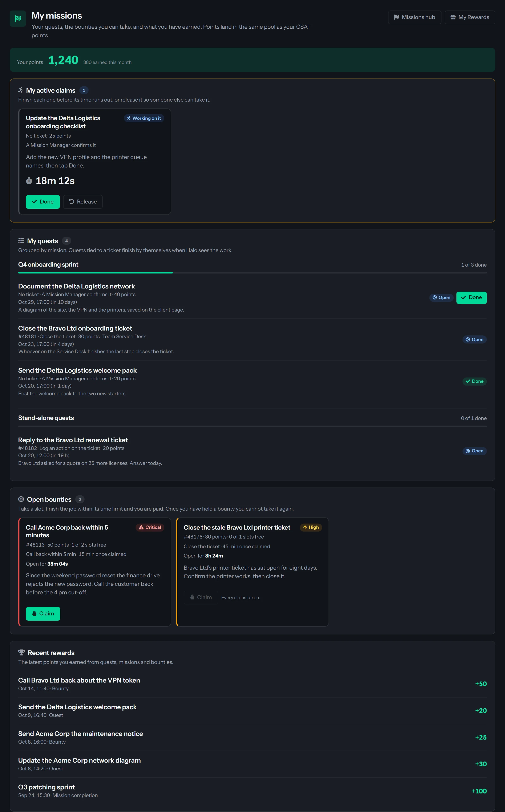Click the +100 reward points value
Screen dimensions: 505x812
point(479,791)
